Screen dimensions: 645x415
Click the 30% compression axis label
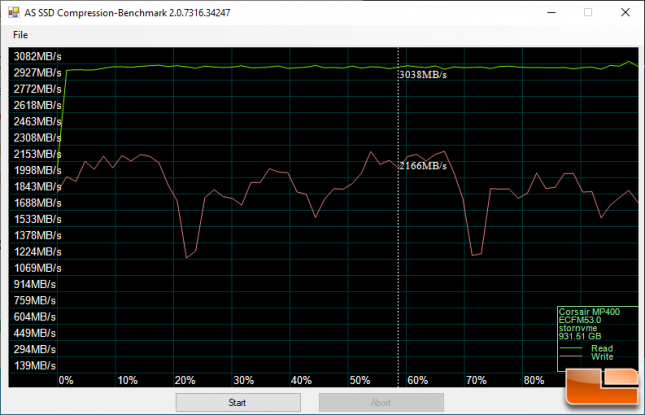click(244, 380)
